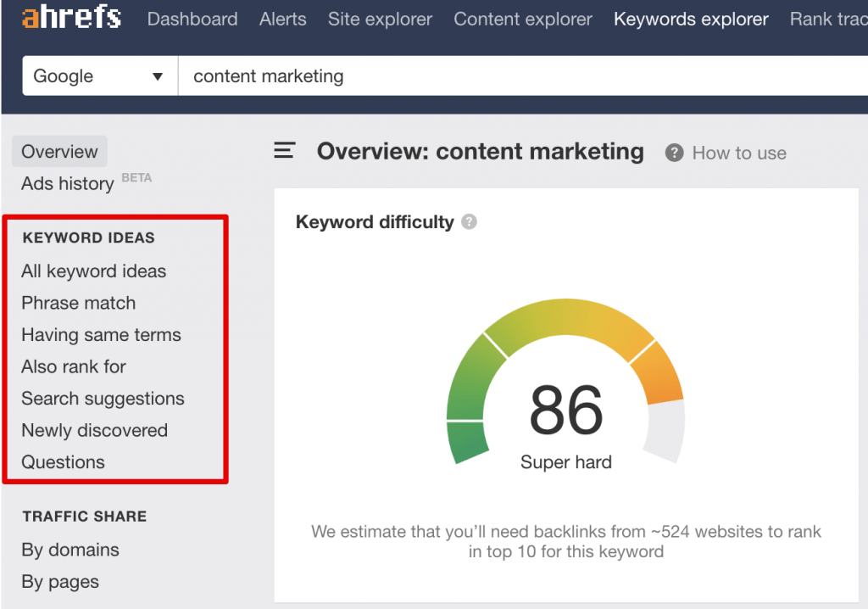Navigate to Dashboard in top menu
This screenshot has width=868, height=609.
[192, 19]
